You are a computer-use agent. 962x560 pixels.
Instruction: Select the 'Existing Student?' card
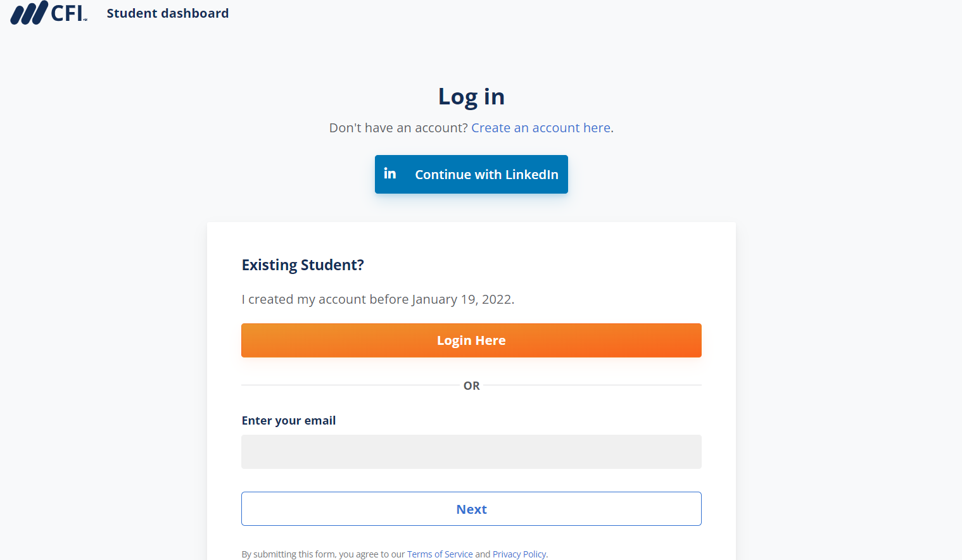302,264
